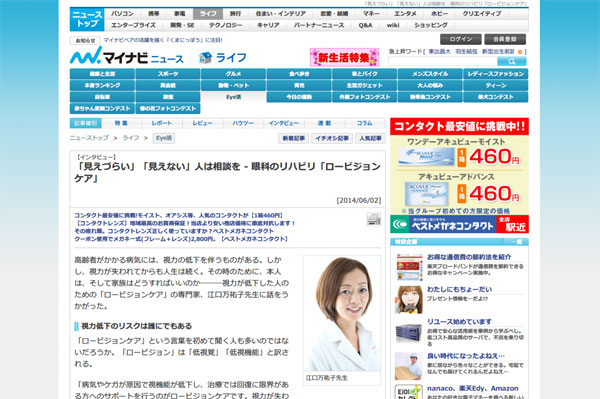Open the 家電 top menu item
Image resolution: width=600 pixels, height=399 pixels.
[179, 14]
